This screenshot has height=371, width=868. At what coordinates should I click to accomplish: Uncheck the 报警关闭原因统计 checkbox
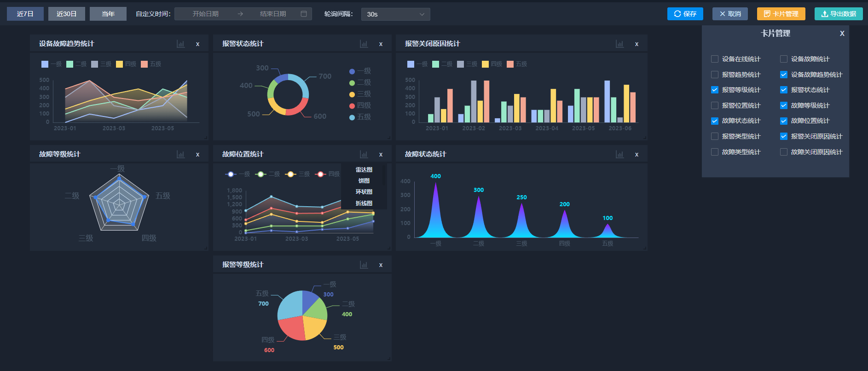[784, 136]
